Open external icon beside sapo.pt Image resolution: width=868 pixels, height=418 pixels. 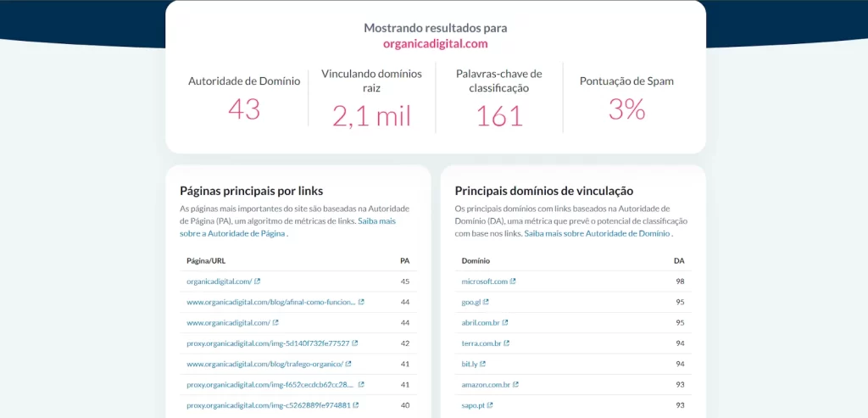pyautogui.click(x=490, y=405)
